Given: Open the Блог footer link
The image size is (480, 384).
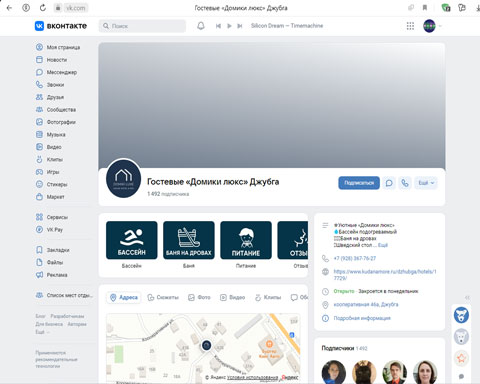Looking at the screenshot, I should coord(40,316).
